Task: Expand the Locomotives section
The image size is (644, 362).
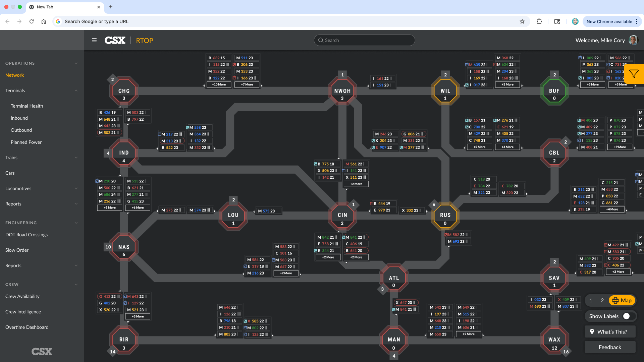Action: point(76,188)
